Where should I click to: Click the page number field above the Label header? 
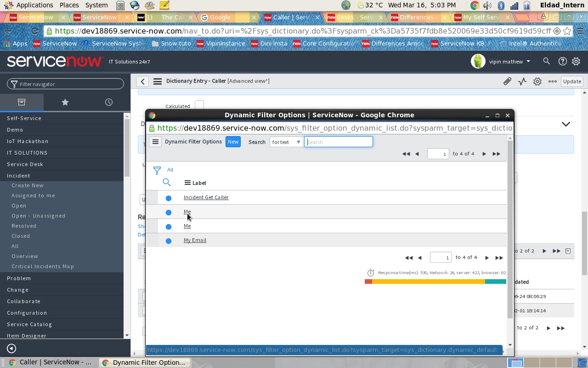438,154
